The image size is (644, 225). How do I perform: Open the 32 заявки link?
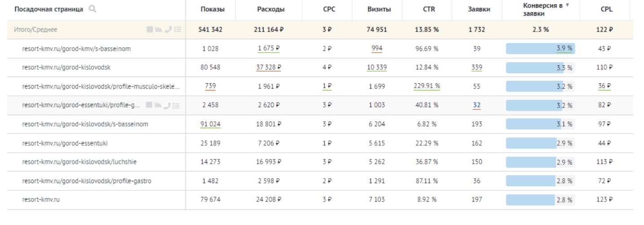pyautogui.click(x=476, y=105)
